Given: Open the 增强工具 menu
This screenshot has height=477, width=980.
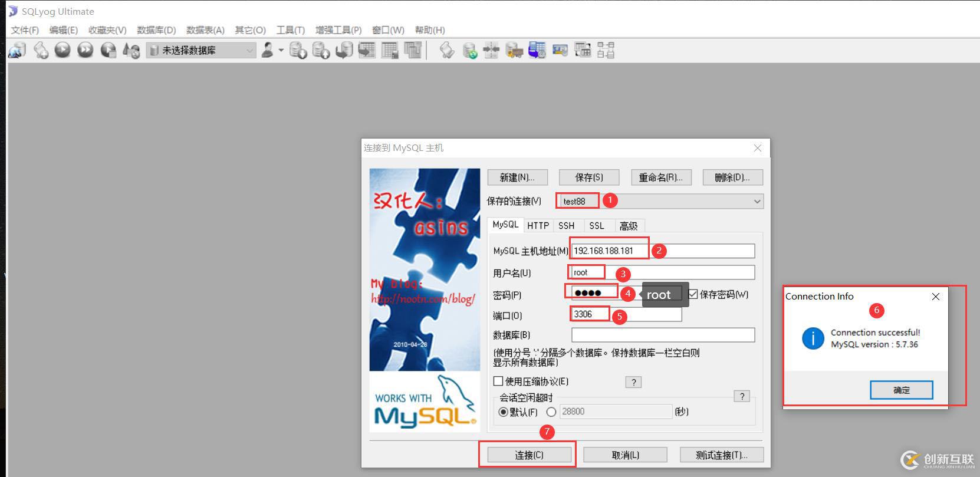Looking at the screenshot, I should point(338,30).
